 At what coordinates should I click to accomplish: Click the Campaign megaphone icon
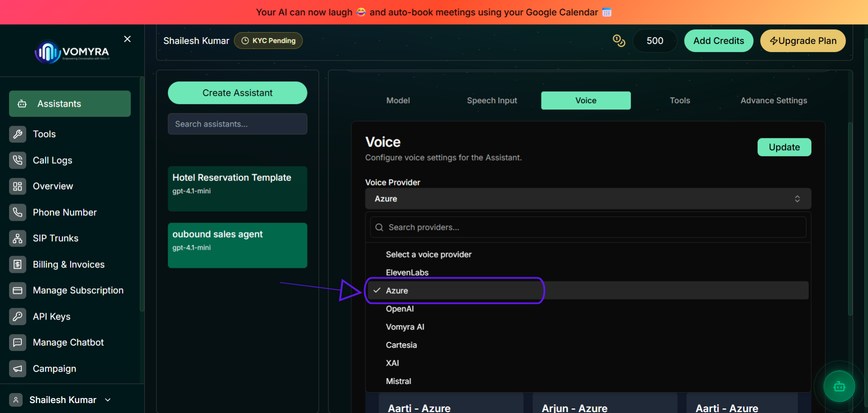[18, 368]
